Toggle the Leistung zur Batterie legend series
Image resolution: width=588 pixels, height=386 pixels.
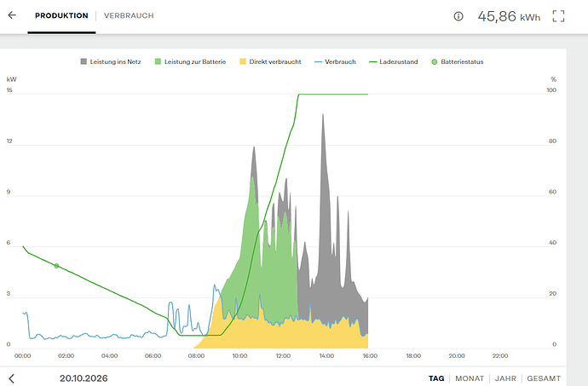(191, 61)
